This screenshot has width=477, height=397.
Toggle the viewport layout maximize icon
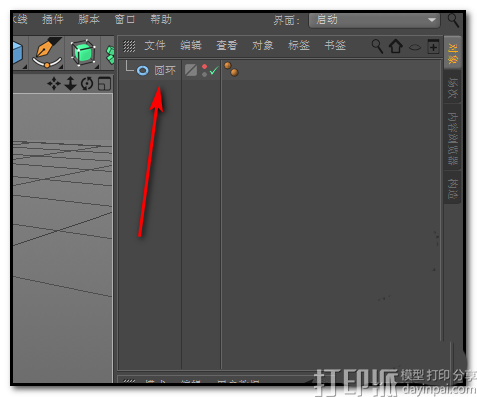tap(104, 84)
